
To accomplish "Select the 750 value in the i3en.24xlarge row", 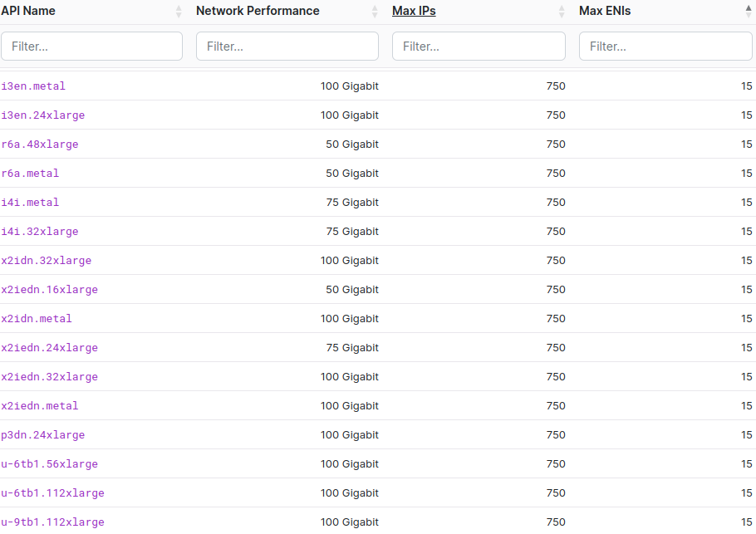I will pyautogui.click(x=556, y=115).
